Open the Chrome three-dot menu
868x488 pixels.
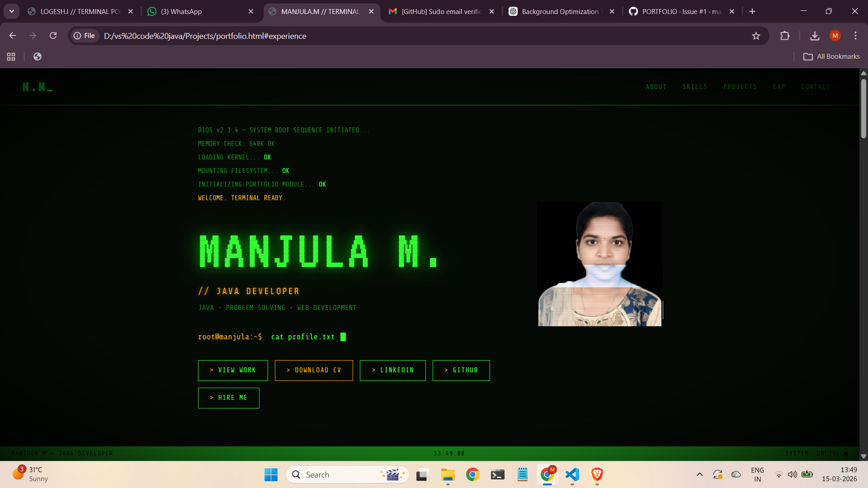(x=855, y=36)
